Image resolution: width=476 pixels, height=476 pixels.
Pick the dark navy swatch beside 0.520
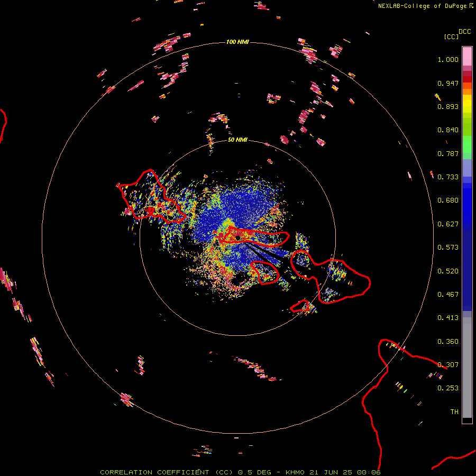[467, 268]
